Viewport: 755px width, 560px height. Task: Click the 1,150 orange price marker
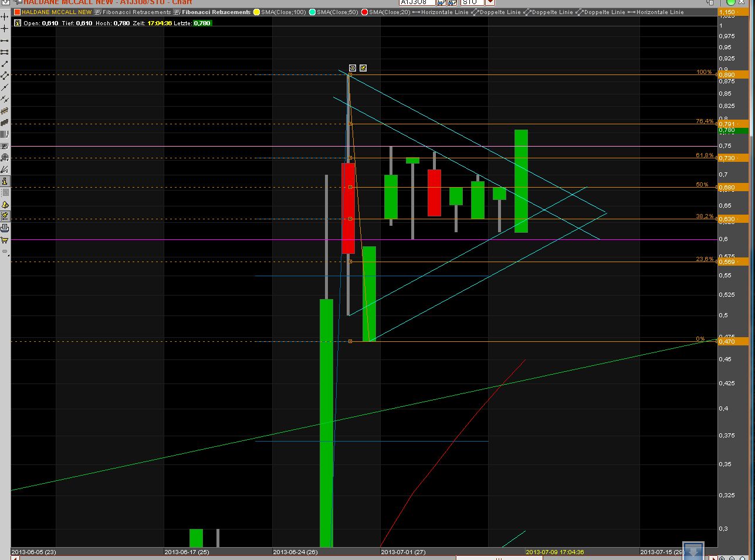pyautogui.click(x=733, y=12)
